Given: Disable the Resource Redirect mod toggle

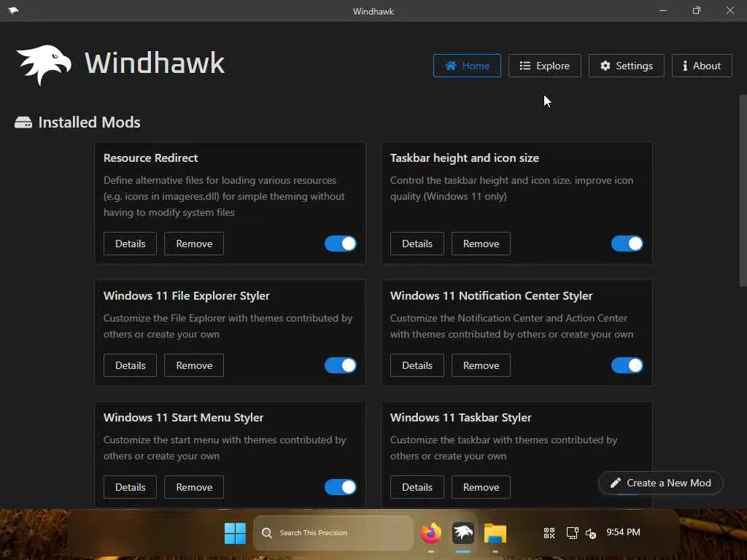Looking at the screenshot, I should tap(340, 244).
